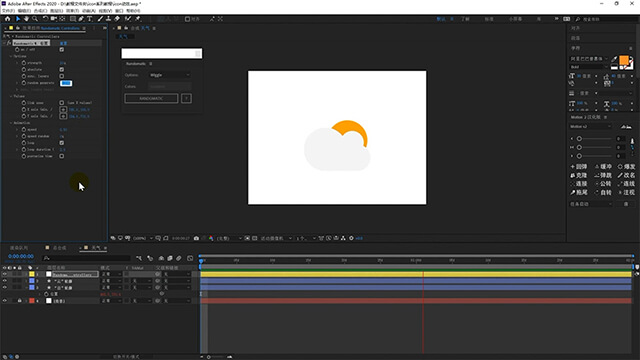Open the Wiggle options dropdown

click(170, 75)
